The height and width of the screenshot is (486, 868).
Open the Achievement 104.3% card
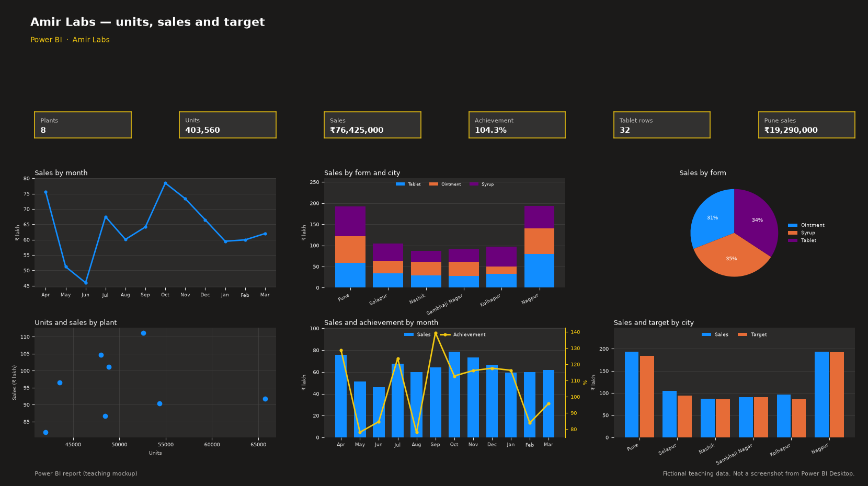point(517,125)
